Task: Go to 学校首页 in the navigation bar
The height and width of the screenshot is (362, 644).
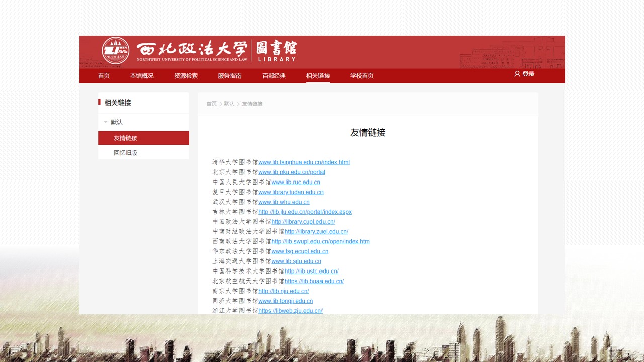Action: coord(362,76)
